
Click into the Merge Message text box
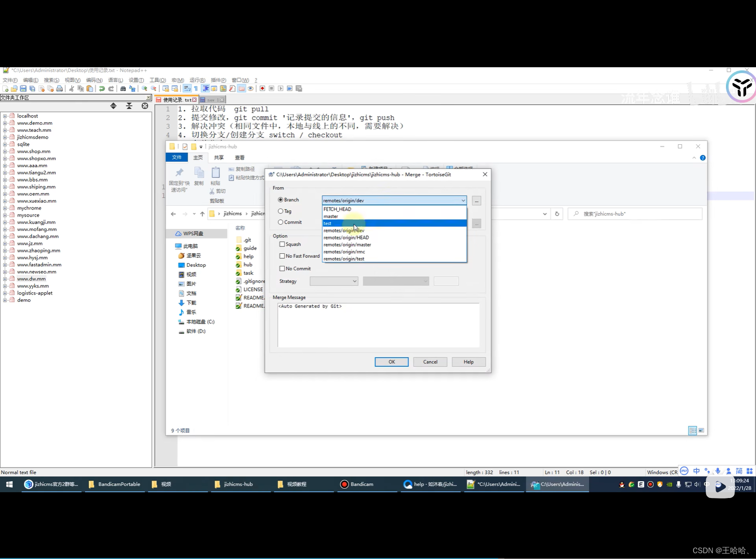tap(378, 325)
